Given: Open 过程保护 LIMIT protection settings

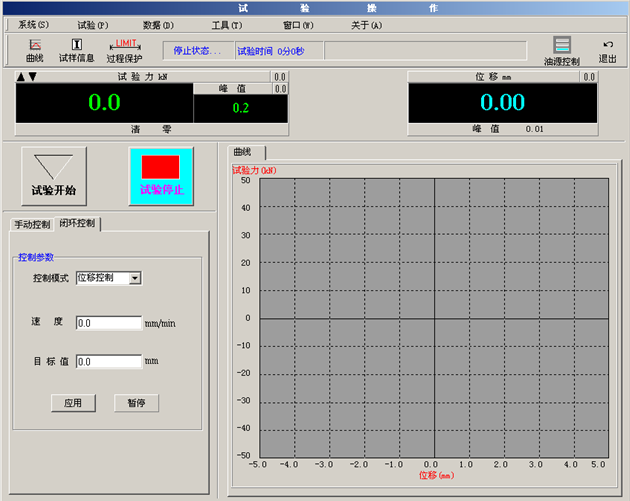Looking at the screenshot, I should pyautogui.click(x=125, y=50).
